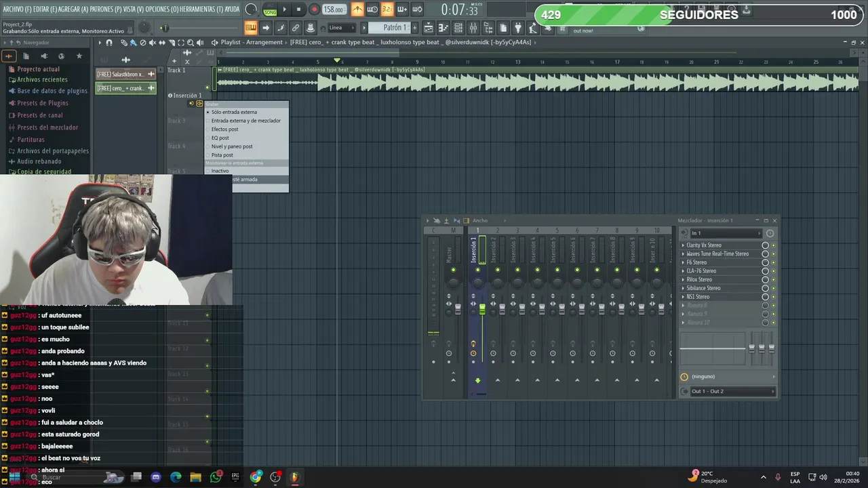
Task: Expand the Sibilance Stereo slot menu arrow
Action: pyautogui.click(x=683, y=288)
